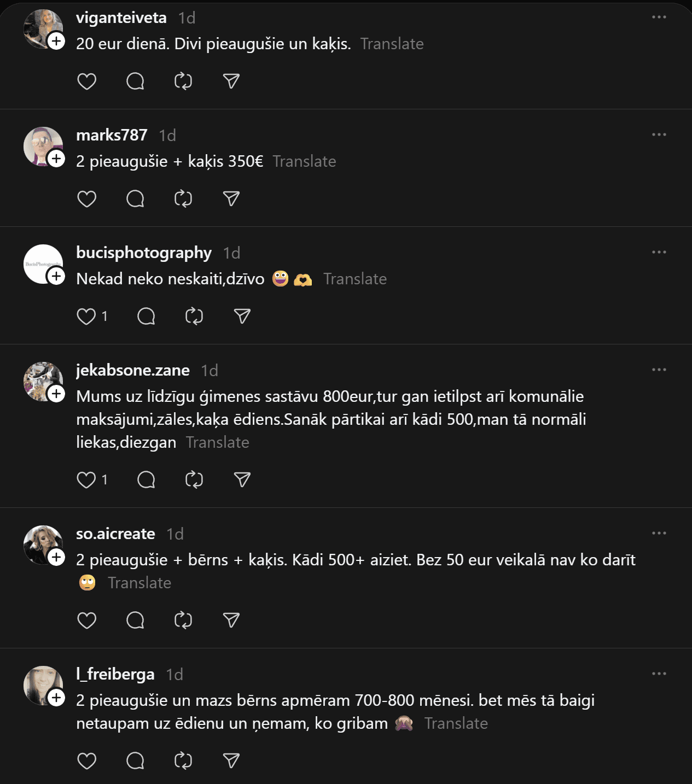Viewport: 692px width, 784px height.
Task: Share jekabsone.zane's comment via send icon
Action: tap(242, 480)
